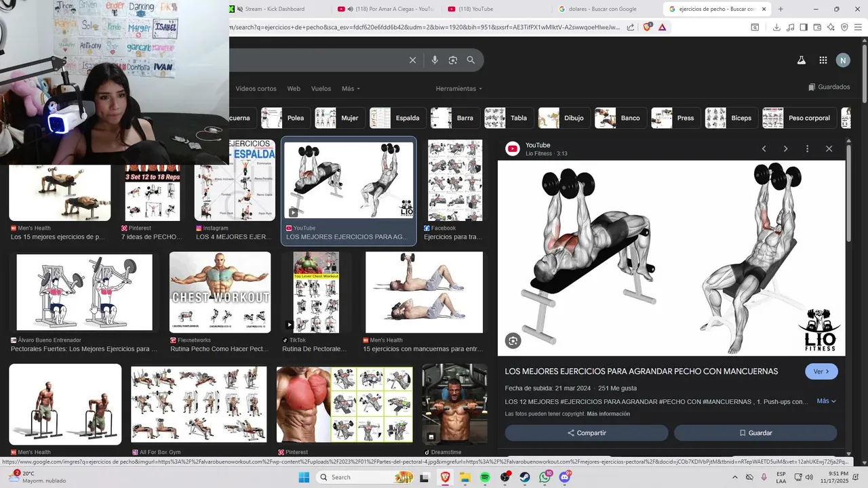Click the Windows taskbar Search field
868x488 pixels.
[x=363, y=477]
